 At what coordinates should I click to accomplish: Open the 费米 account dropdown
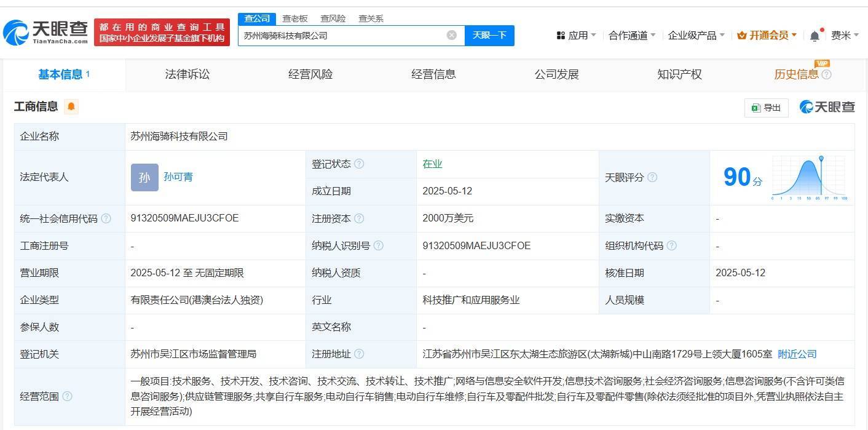coord(845,36)
